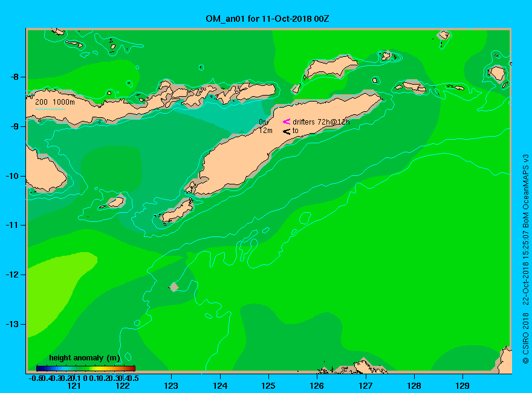Viewport: 532px width, 393px height.
Task: Click the '200 1000m' contour depth label
Action: click(x=55, y=102)
